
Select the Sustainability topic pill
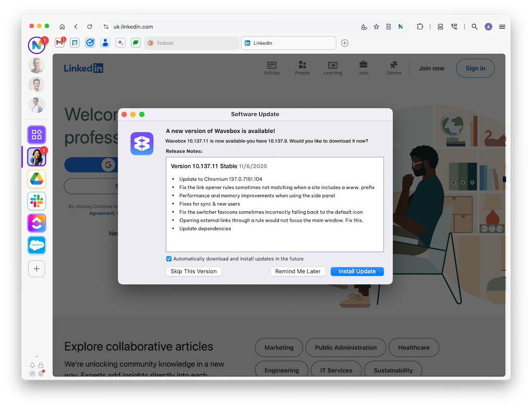pos(393,369)
